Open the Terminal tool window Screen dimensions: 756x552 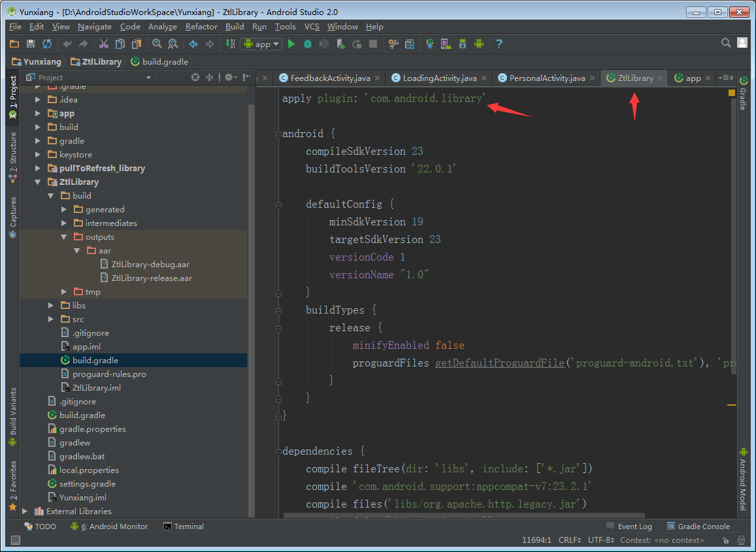pyautogui.click(x=184, y=527)
